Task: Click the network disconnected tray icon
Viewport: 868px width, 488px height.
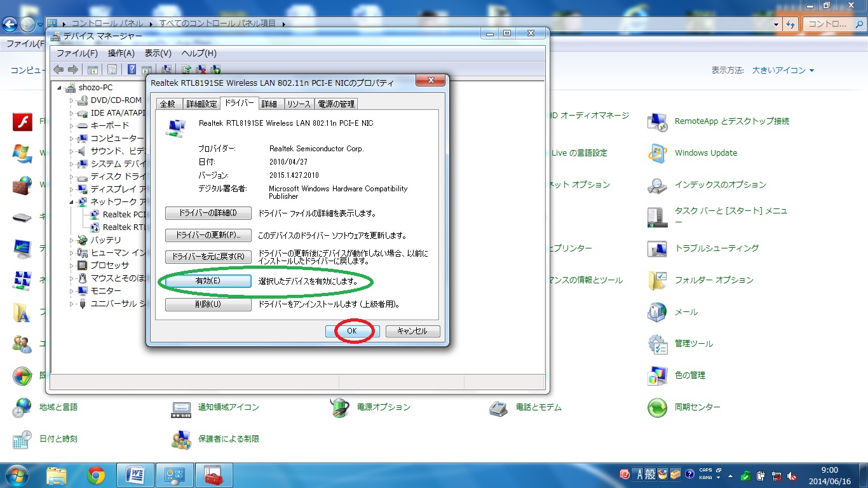Action: click(x=776, y=476)
